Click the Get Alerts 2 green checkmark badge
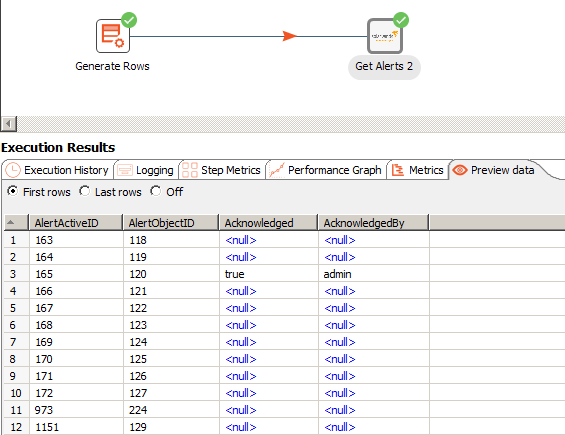565x435 pixels. point(401,20)
